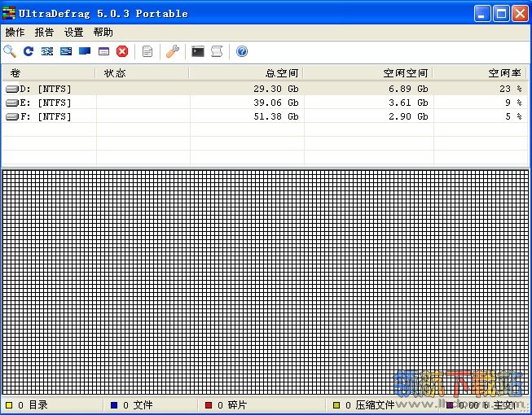This screenshot has width=532, height=415.
Task: Click the Analyze magnifier icon
Action: [x=10, y=51]
